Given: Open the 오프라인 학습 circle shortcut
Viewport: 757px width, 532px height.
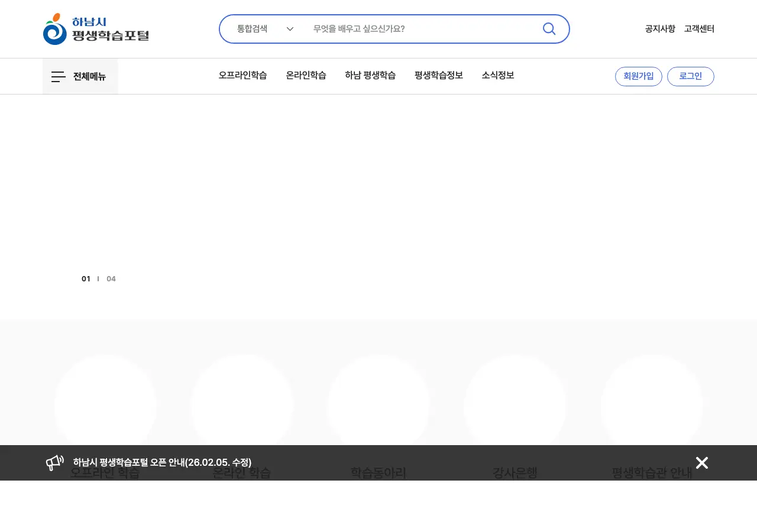Looking at the screenshot, I should click(105, 406).
